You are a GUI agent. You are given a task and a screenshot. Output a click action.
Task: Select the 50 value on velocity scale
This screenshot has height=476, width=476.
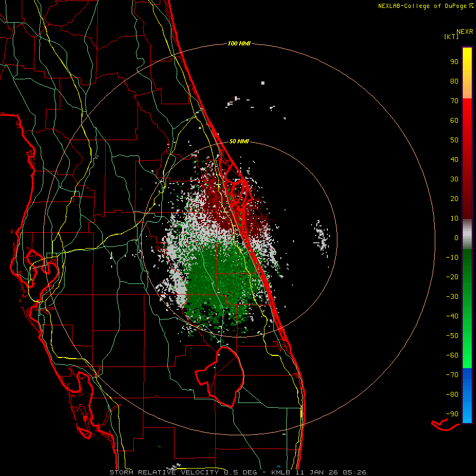(454, 140)
